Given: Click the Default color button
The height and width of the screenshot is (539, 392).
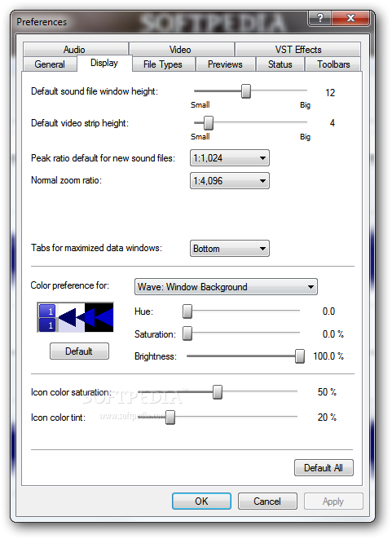Looking at the screenshot, I should 79,351.
